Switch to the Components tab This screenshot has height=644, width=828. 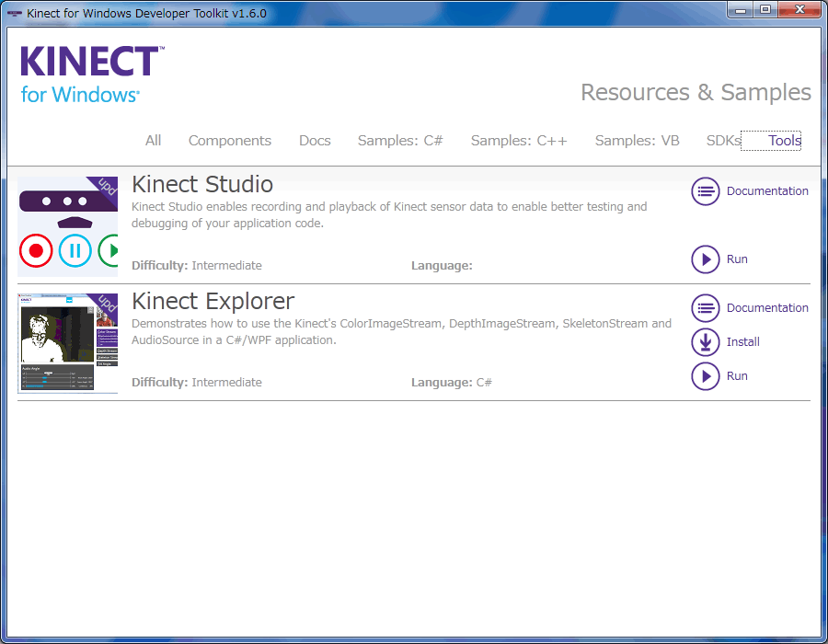[230, 141]
